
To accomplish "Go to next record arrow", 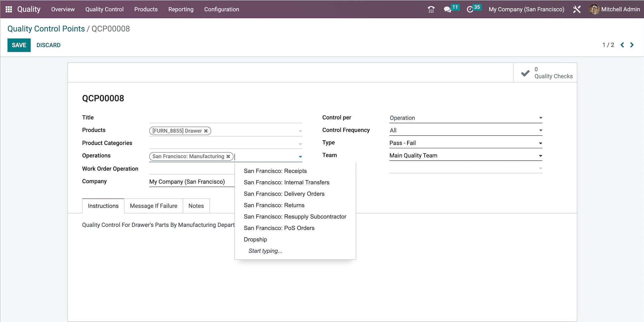I will [632, 45].
